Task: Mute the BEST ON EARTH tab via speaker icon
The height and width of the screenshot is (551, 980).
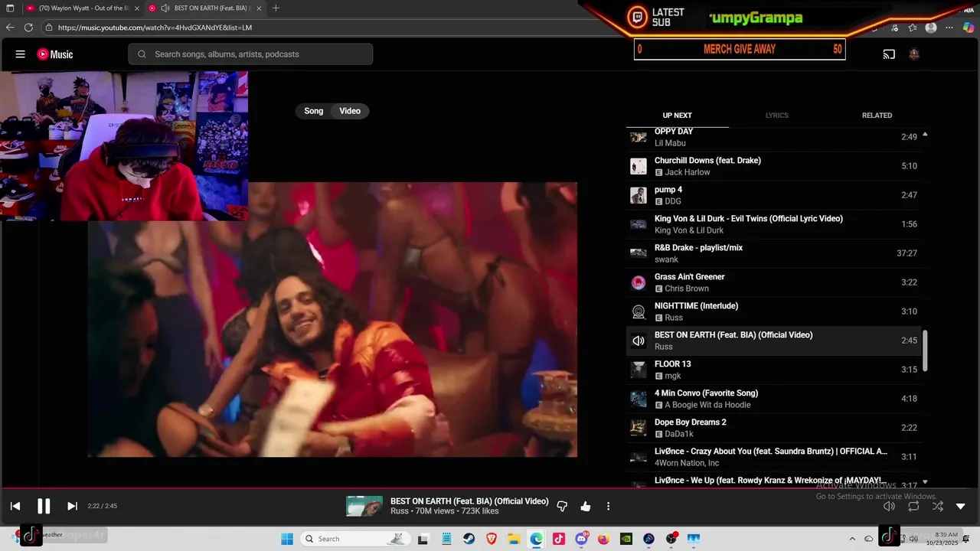Action: click(165, 8)
